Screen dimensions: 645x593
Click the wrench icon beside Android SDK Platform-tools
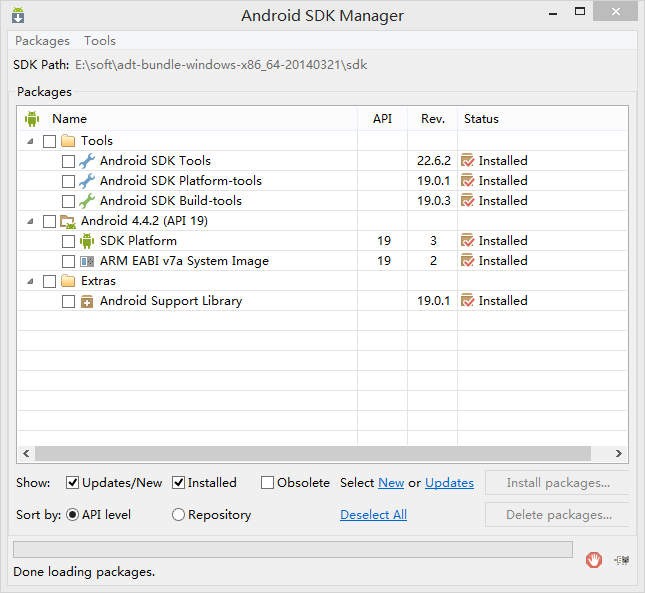[x=87, y=181]
